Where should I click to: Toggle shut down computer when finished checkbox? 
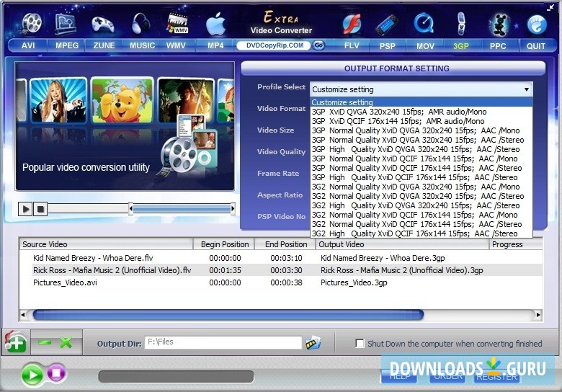[x=360, y=343]
